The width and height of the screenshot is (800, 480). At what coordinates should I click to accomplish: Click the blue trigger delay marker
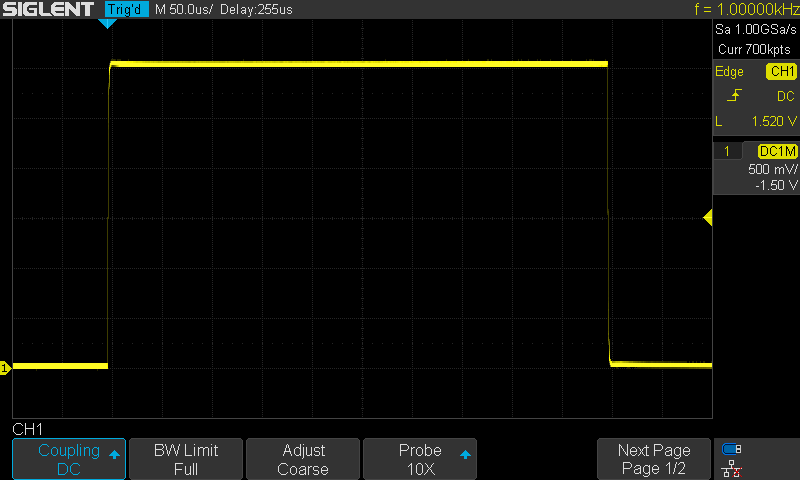[x=107, y=23]
